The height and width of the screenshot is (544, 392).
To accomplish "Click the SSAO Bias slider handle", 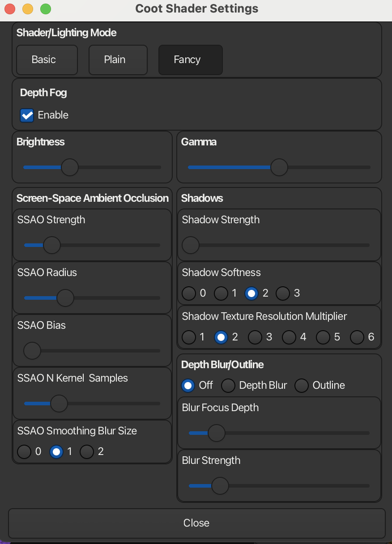I will pos(32,351).
